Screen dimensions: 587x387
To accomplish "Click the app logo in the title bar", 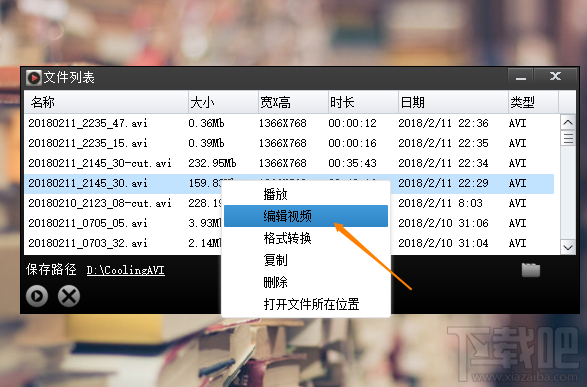I will pos(34,78).
